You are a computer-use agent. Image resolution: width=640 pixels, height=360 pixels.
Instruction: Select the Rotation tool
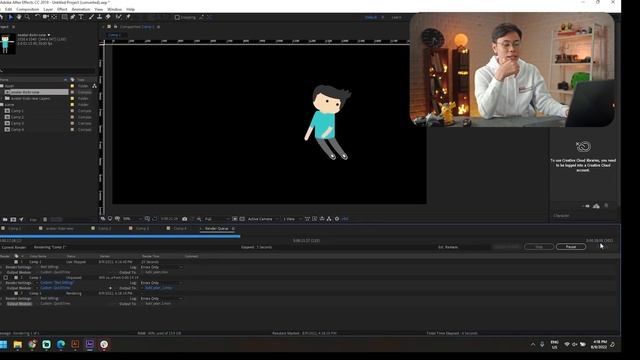(37, 17)
